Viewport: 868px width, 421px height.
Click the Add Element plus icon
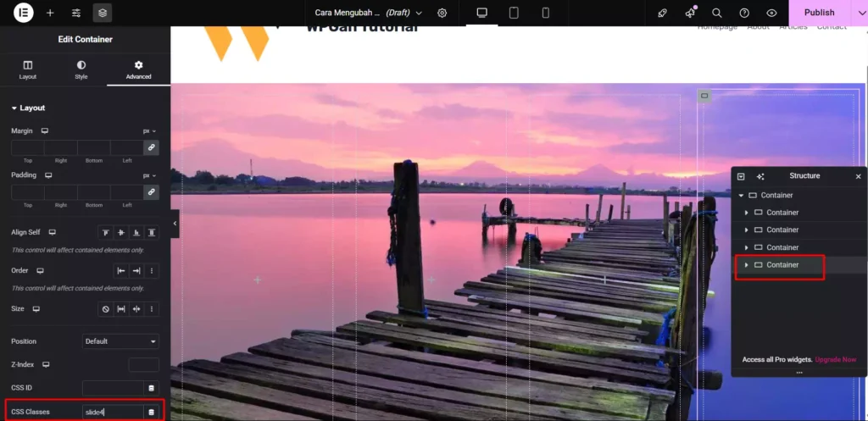coord(50,13)
